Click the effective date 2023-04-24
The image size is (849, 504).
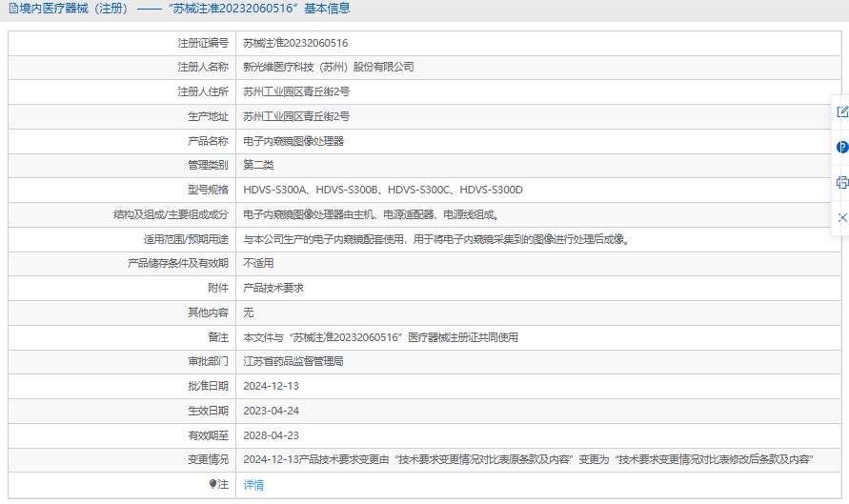271,411
